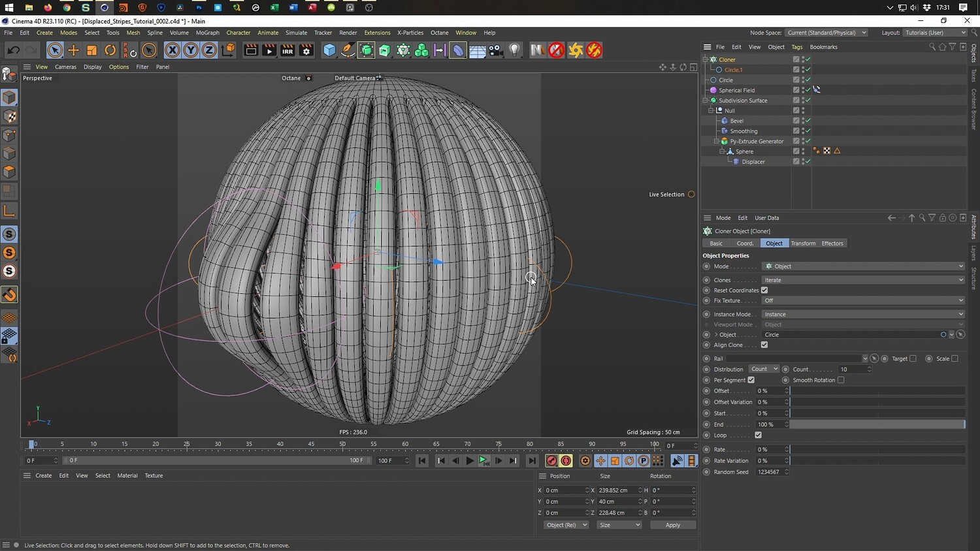
Task: Click the Apply button in coordinates panel
Action: (x=672, y=525)
